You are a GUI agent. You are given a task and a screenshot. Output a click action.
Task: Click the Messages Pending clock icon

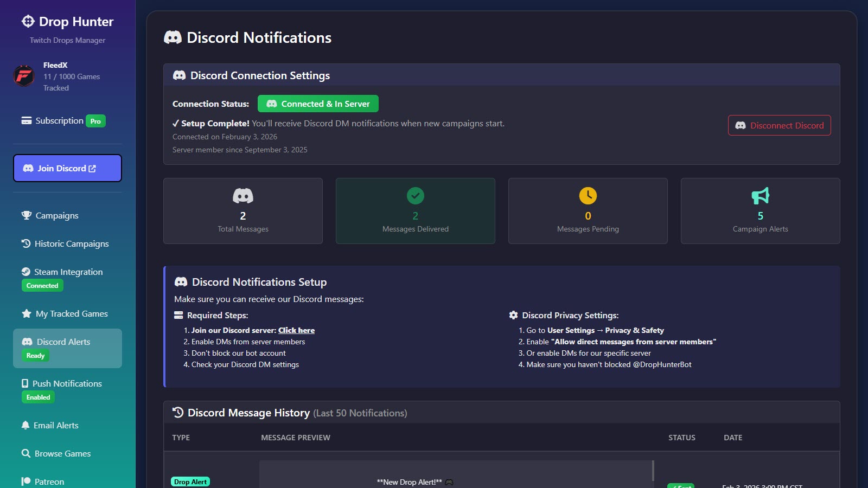tap(588, 195)
